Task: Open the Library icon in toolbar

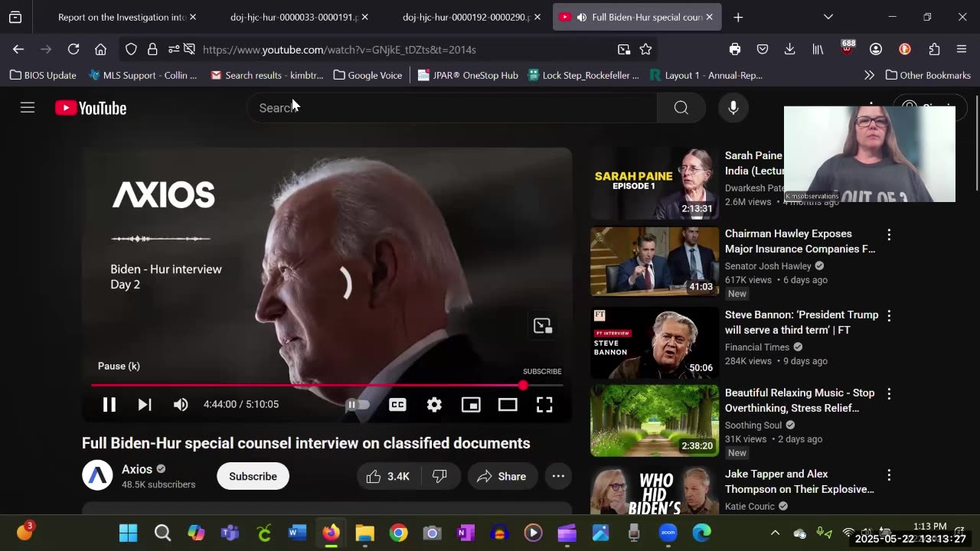Action: click(818, 49)
